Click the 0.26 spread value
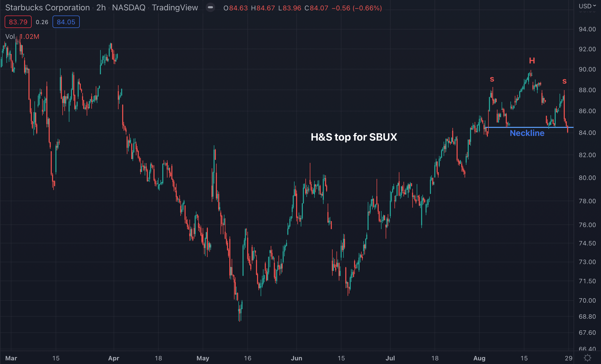The height and width of the screenshot is (364, 601). [x=42, y=22]
